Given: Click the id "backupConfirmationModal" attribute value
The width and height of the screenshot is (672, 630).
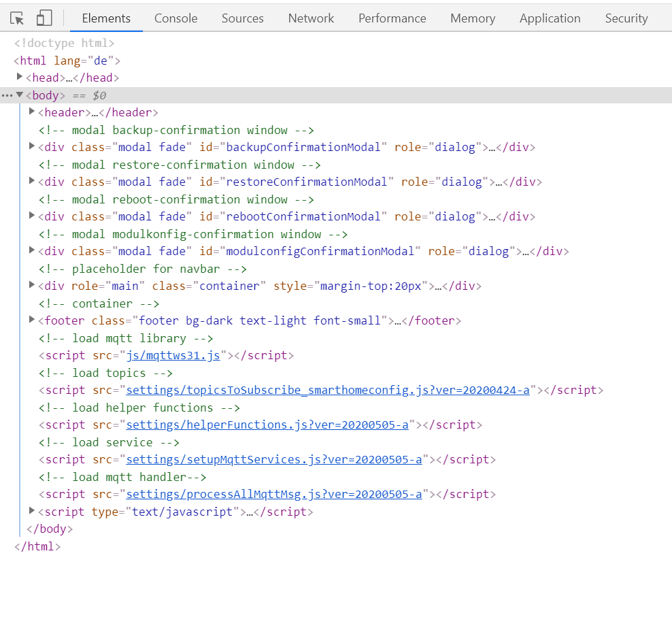Looking at the screenshot, I should (x=303, y=148).
